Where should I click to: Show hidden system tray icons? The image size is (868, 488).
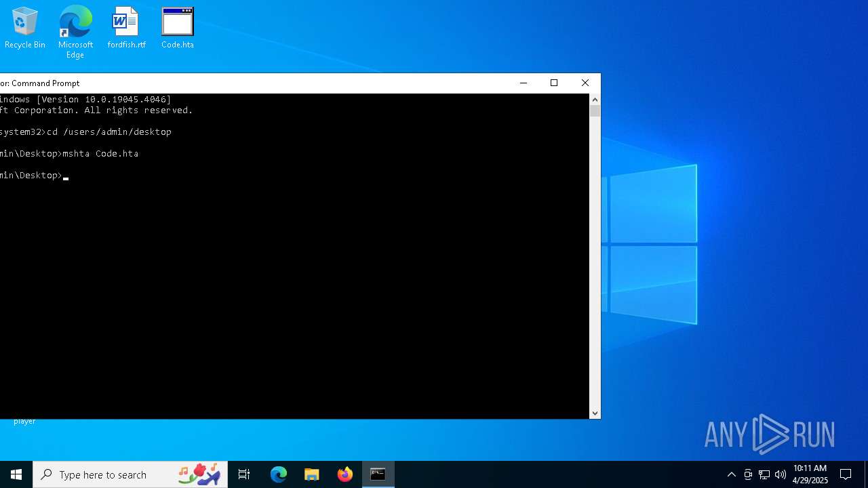pyautogui.click(x=731, y=474)
